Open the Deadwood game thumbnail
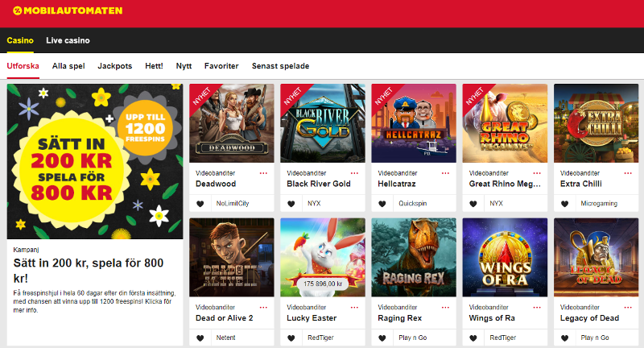This screenshot has width=644, height=348. tap(232, 123)
